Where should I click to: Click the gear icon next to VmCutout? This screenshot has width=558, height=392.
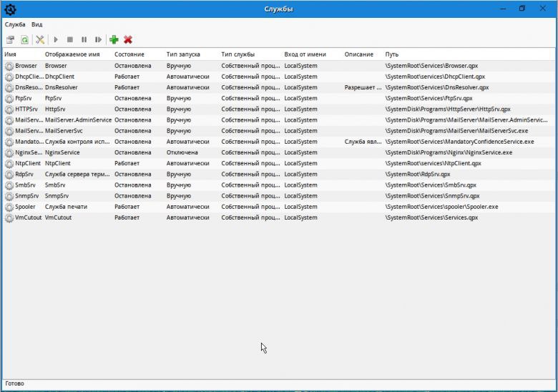tap(9, 218)
